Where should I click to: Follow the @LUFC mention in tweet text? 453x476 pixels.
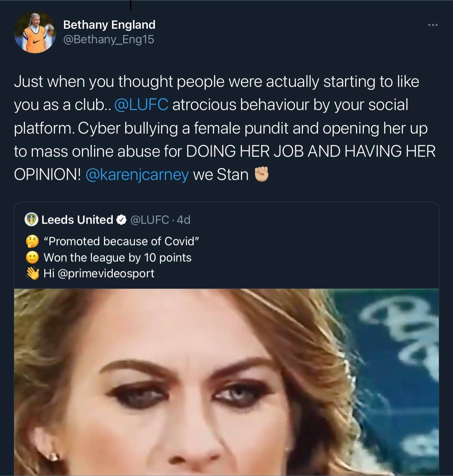coord(141,105)
